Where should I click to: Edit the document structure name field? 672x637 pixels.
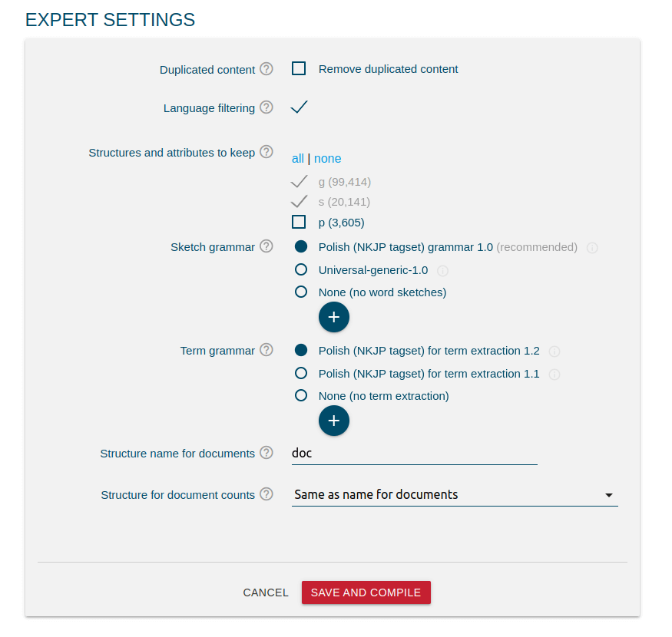tap(415, 454)
